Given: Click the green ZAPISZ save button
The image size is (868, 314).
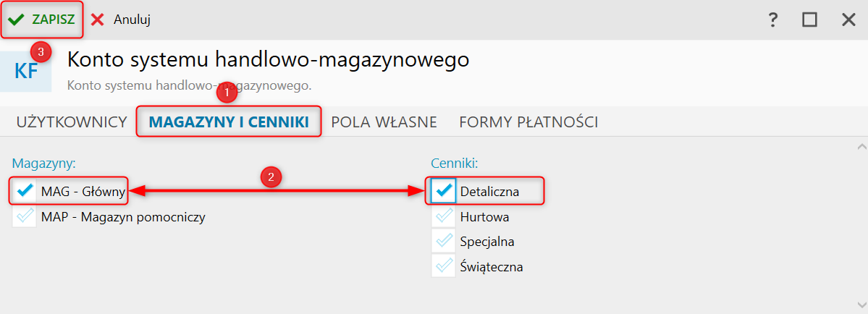Looking at the screenshot, I should [42, 20].
